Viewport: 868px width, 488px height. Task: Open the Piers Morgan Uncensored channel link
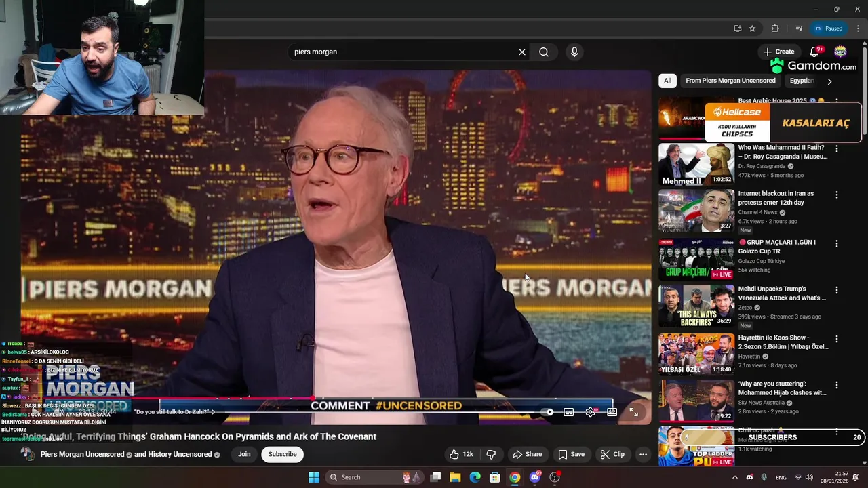pos(82,455)
